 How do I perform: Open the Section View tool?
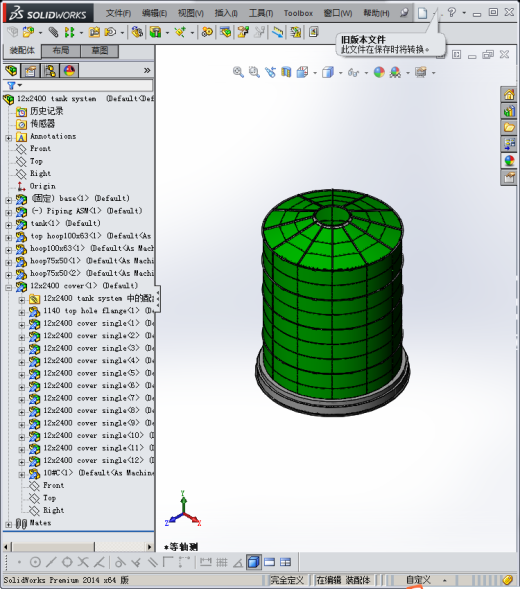point(286,72)
